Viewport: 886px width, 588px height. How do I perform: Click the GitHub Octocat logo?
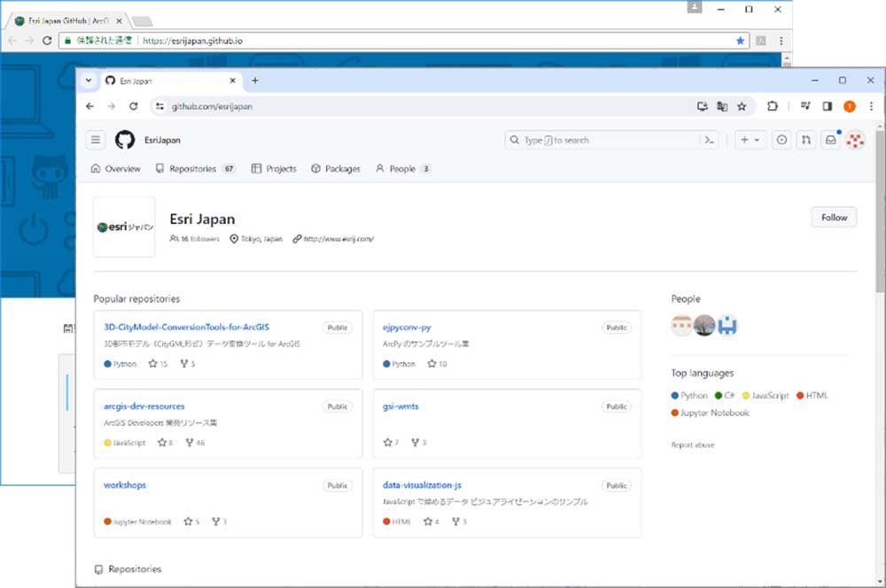[125, 140]
